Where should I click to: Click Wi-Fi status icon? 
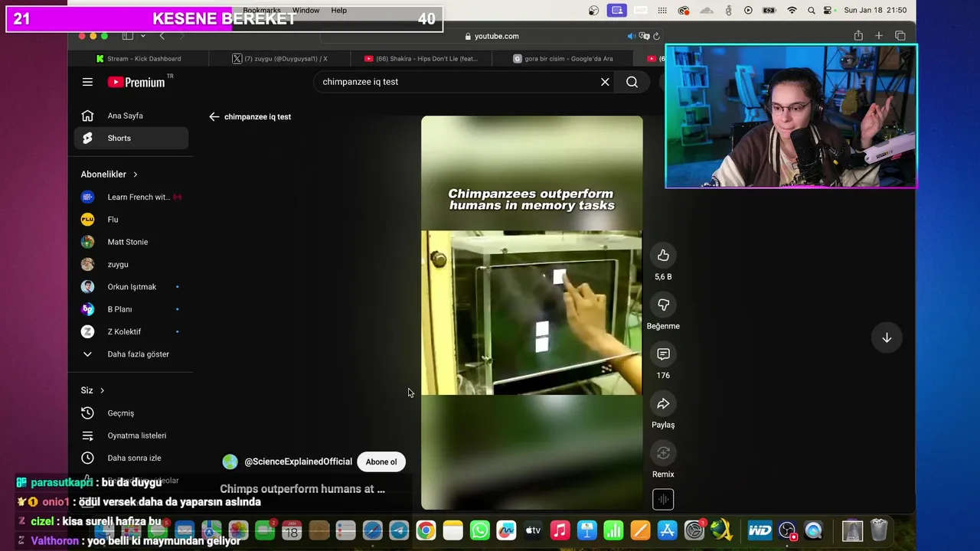click(x=792, y=11)
